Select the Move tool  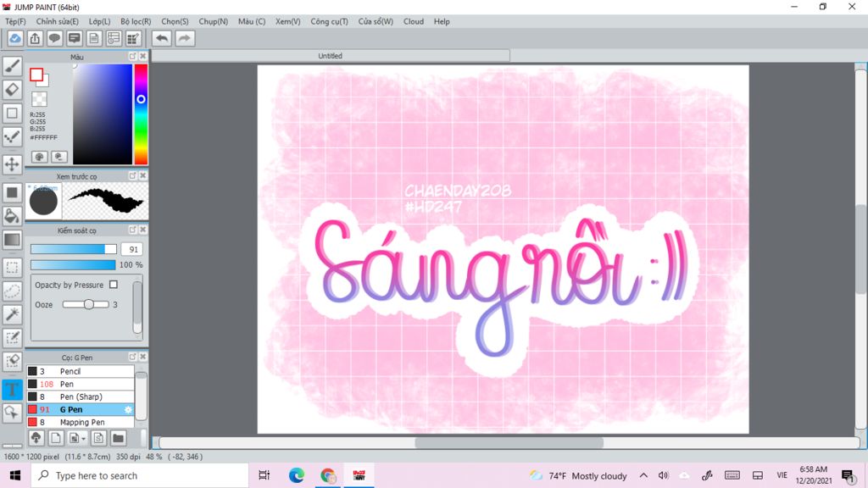tap(12, 164)
